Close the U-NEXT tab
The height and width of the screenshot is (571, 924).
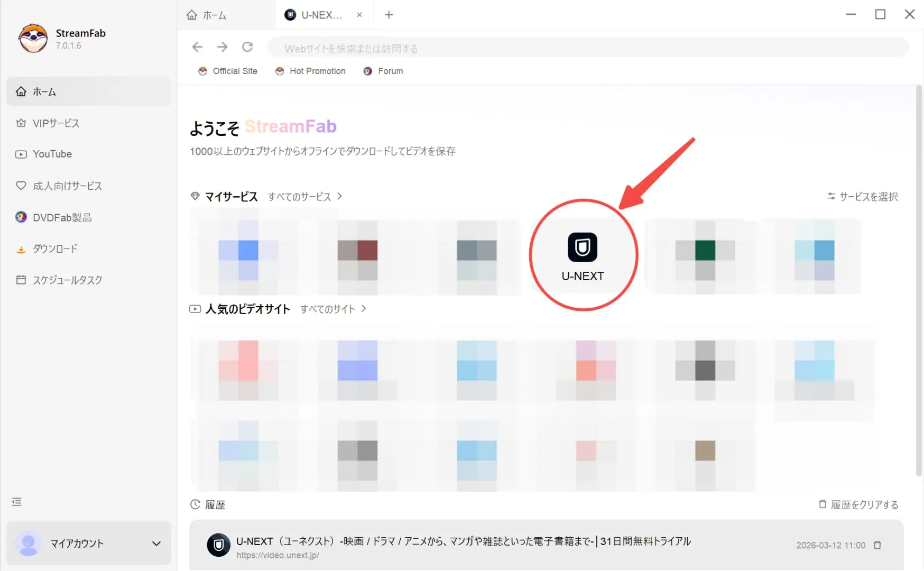click(x=359, y=15)
